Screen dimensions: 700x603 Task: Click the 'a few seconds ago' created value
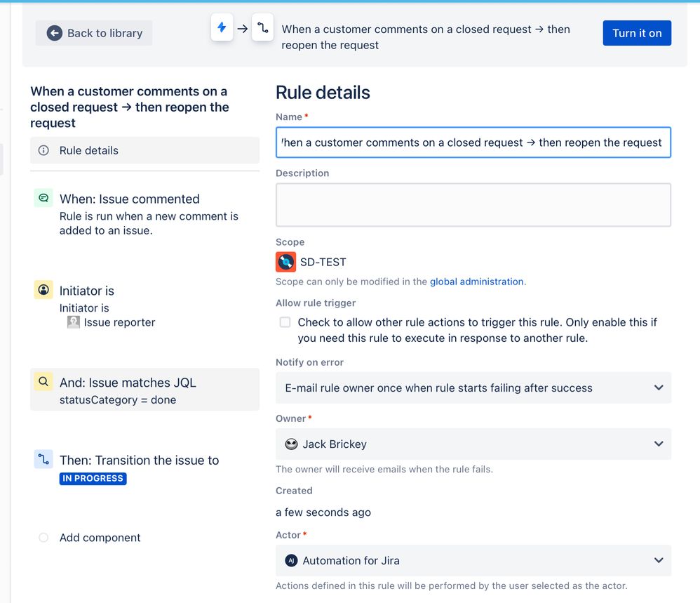click(323, 512)
